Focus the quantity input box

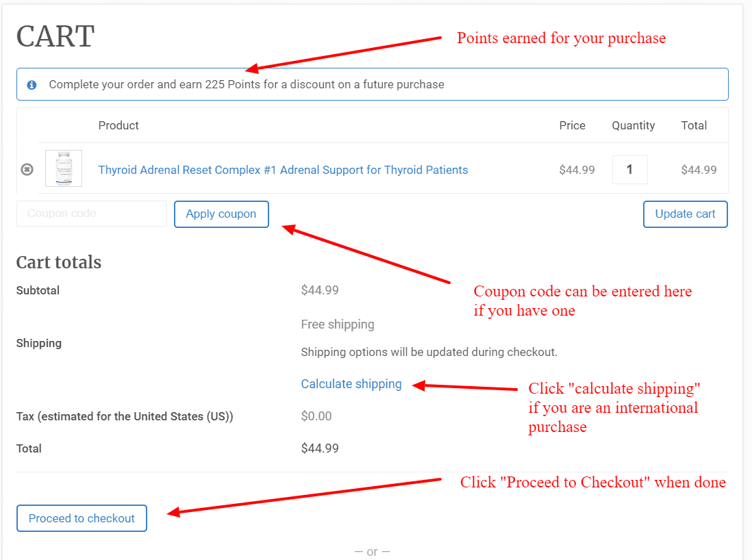click(629, 170)
